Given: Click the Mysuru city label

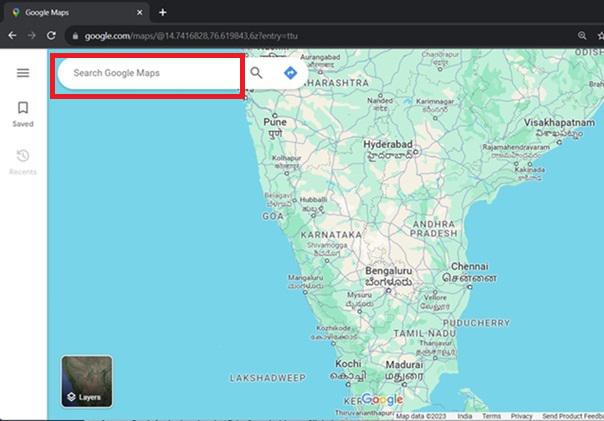Looking at the screenshot, I should [359, 295].
